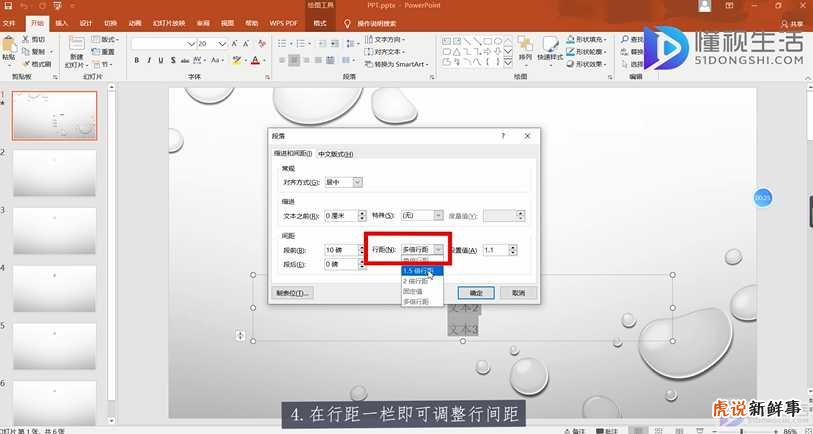This screenshot has height=434, width=813.
Task: Click the Cut scissors button
Action: click(x=34, y=39)
